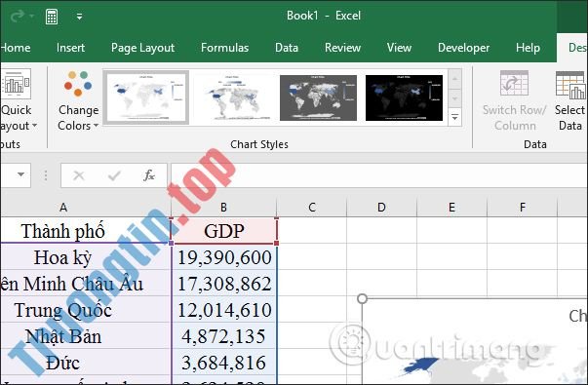Go to the Formulas tab

click(x=224, y=48)
